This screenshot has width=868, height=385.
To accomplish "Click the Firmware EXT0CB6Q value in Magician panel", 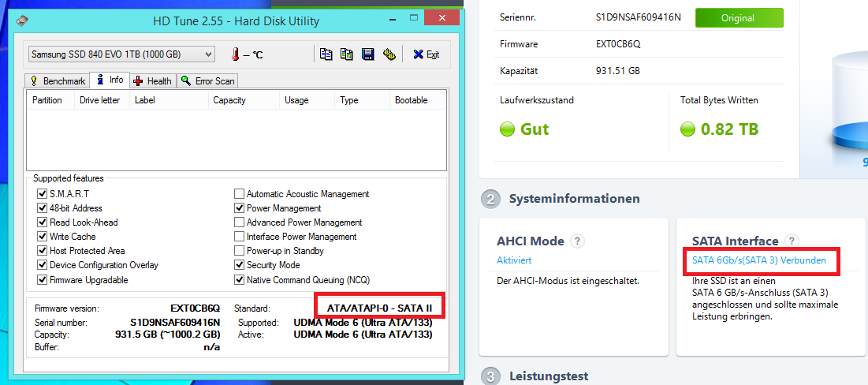I will (x=618, y=44).
